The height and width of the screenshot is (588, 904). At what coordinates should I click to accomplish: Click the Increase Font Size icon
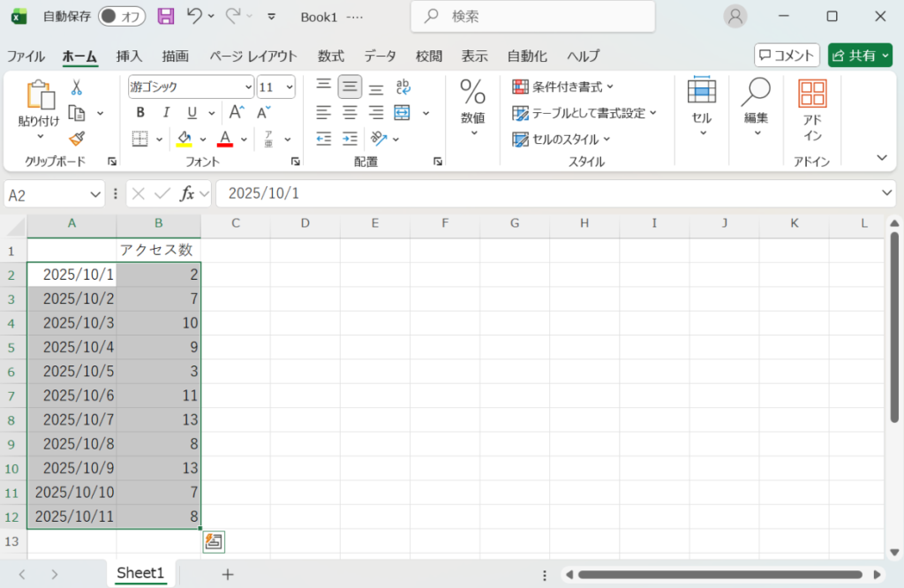click(x=236, y=112)
